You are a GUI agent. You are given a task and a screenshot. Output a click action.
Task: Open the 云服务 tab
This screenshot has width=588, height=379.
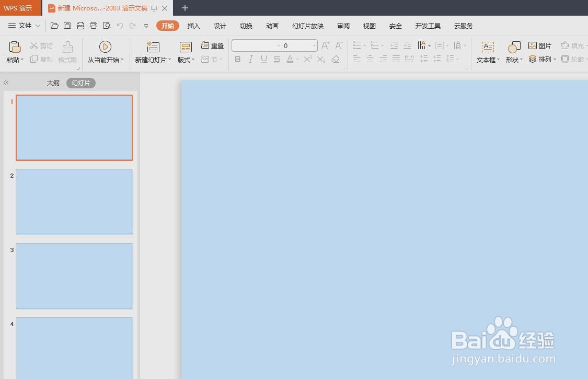(464, 26)
